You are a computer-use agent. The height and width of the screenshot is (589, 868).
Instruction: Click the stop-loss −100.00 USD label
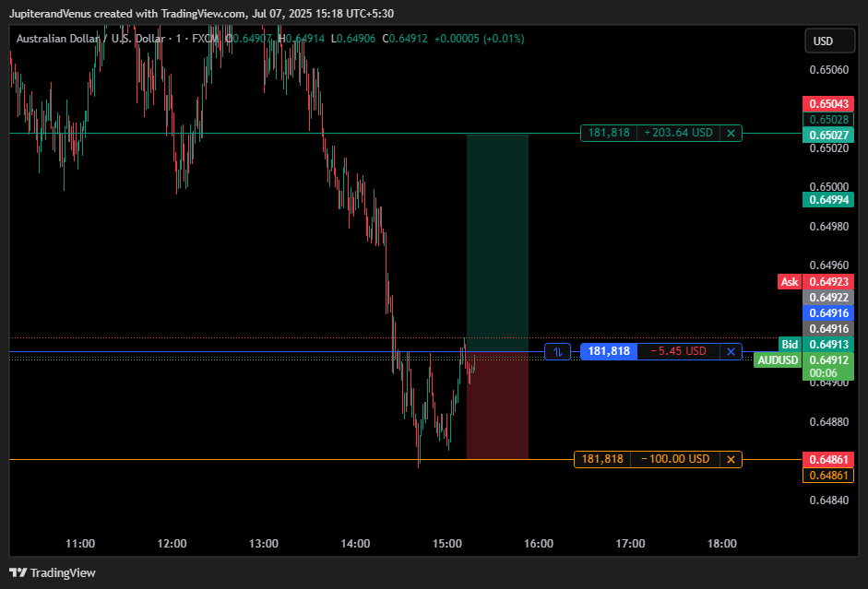pyautogui.click(x=675, y=459)
